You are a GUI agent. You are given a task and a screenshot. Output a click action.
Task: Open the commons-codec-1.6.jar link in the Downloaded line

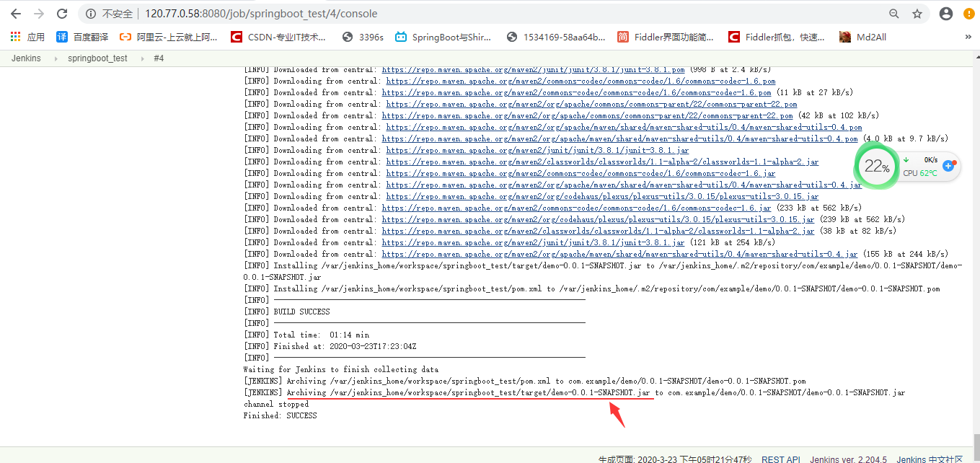click(576, 208)
